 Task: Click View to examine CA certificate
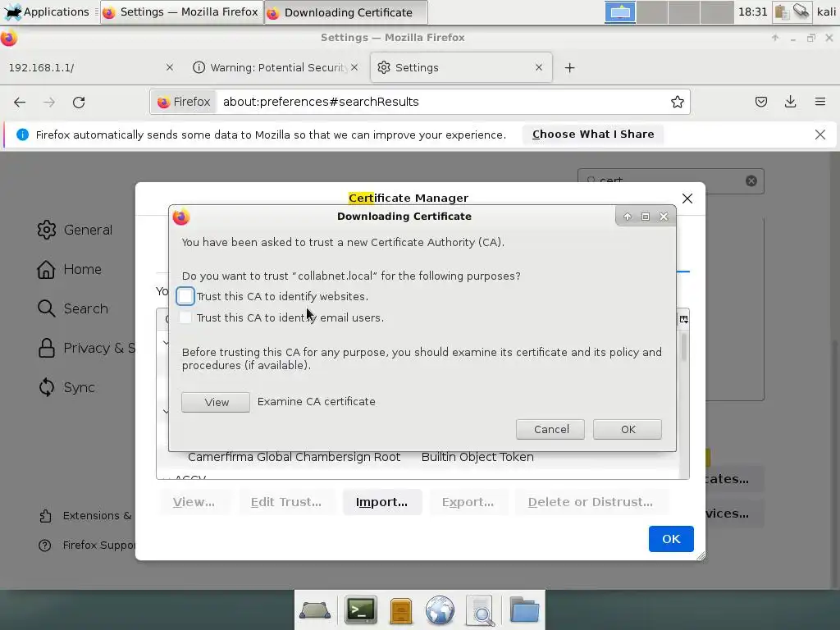[216, 402]
